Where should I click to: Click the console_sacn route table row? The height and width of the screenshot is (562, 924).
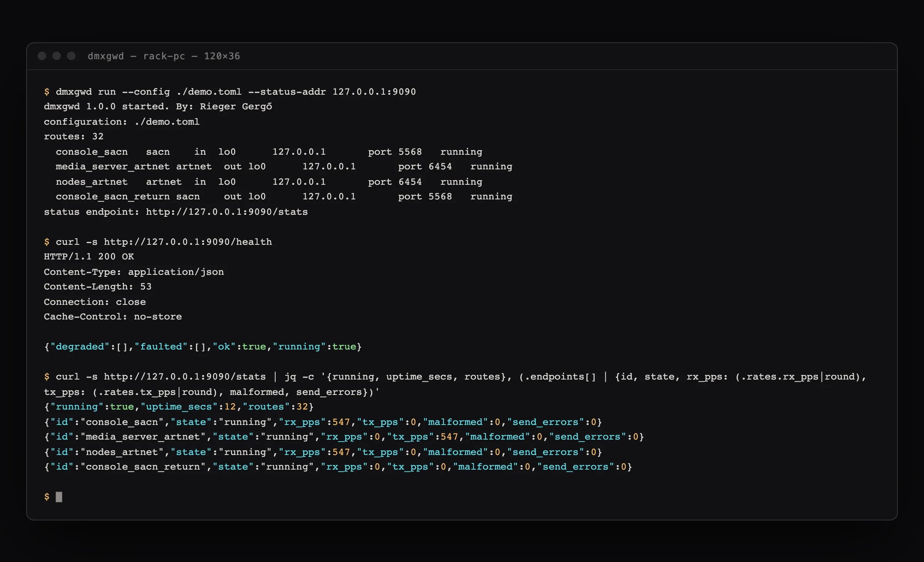point(269,152)
